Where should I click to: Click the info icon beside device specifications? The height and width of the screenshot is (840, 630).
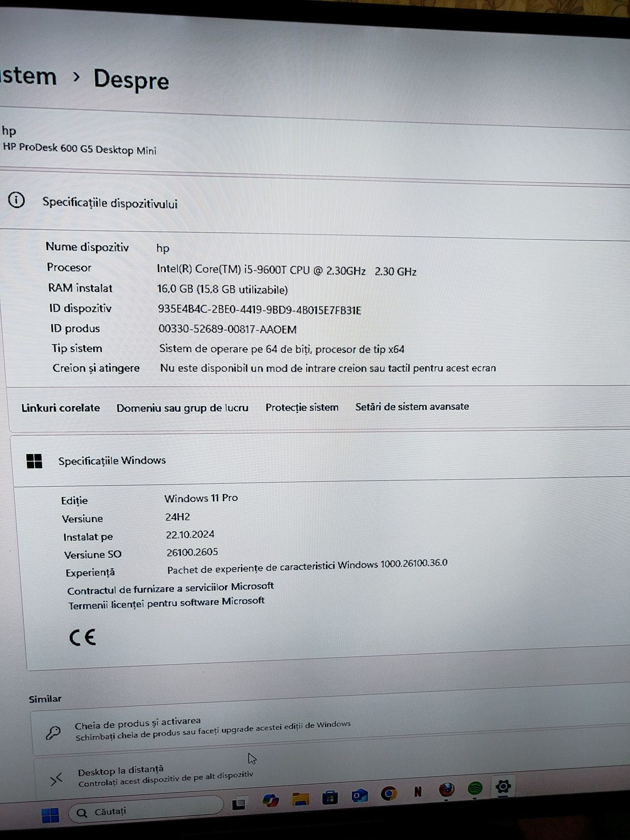coord(16,200)
